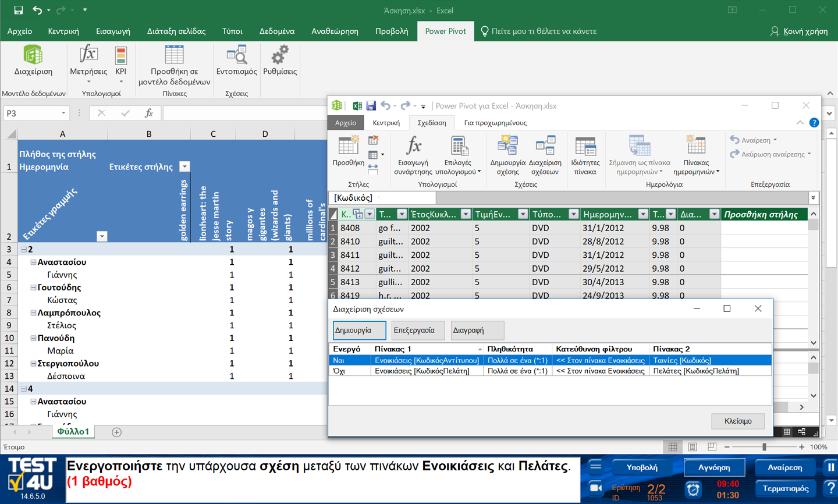Click the Test4U Υποβολή button
Screen dimensions: 838x504
pos(642,467)
